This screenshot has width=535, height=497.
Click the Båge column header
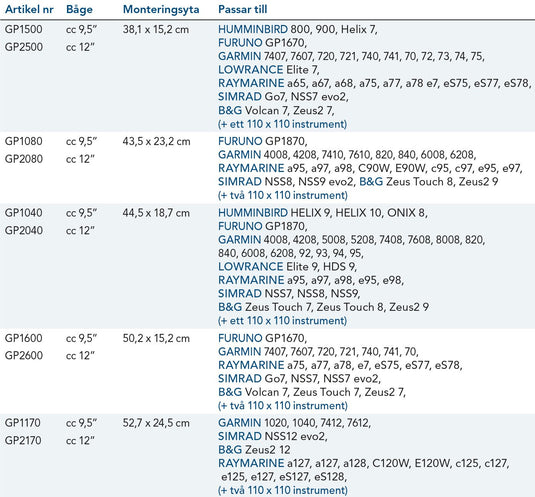[79, 10]
